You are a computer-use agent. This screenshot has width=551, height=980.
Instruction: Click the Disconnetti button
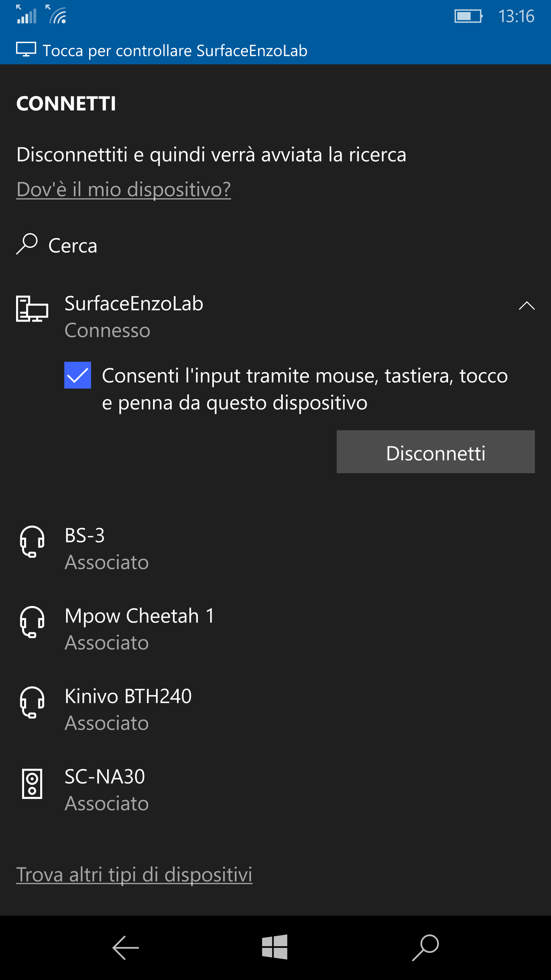[435, 452]
